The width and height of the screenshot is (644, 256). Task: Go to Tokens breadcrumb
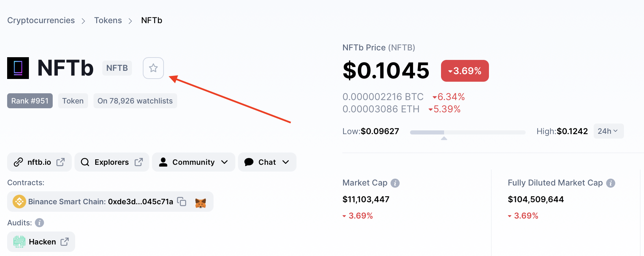pyautogui.click(x=108, y=20)
